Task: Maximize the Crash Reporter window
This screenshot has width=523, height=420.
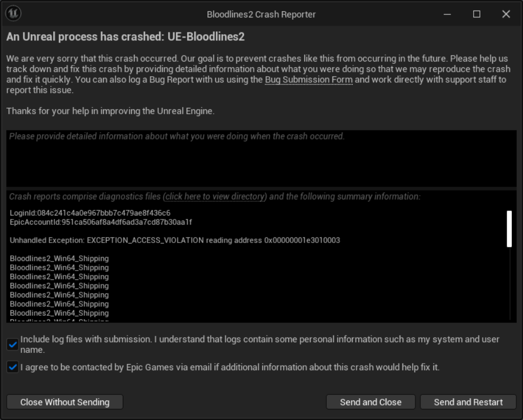Action: click(x=476, y=14)
